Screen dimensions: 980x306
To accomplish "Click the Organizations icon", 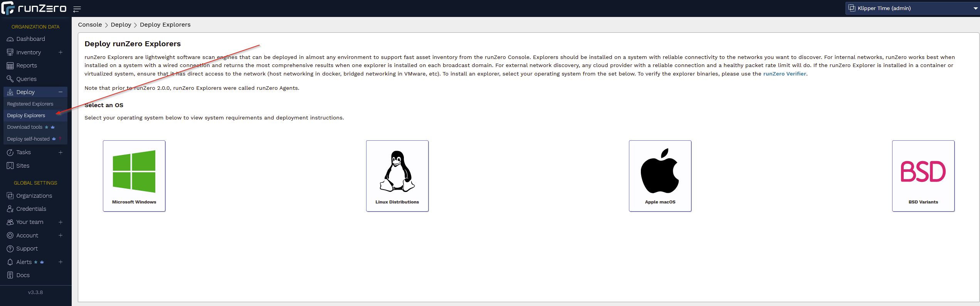I will click(x=10, y=196).
